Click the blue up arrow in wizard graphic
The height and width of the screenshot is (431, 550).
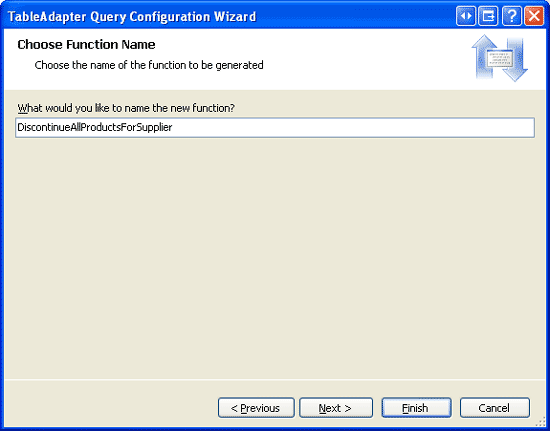[x=484, y=56]
